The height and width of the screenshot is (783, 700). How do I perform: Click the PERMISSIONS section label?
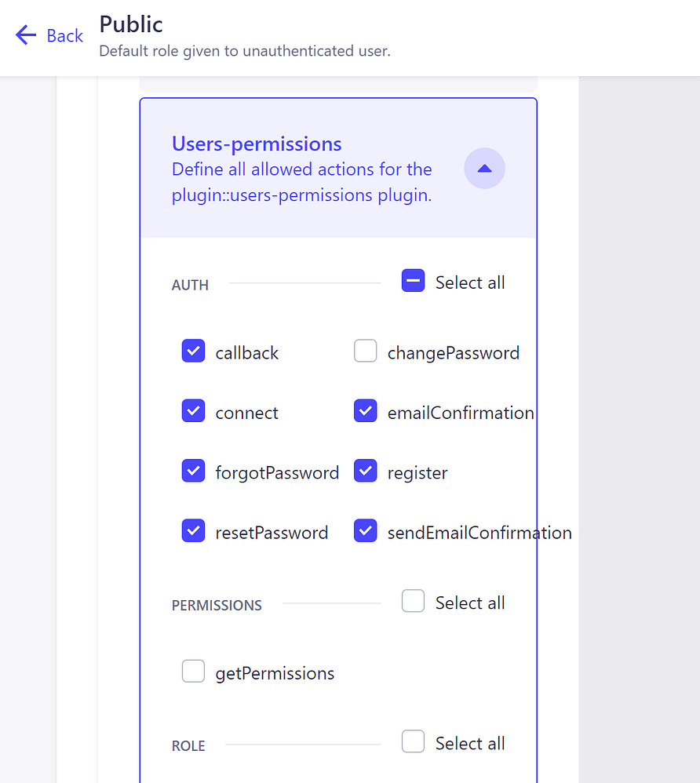[217, 605]
